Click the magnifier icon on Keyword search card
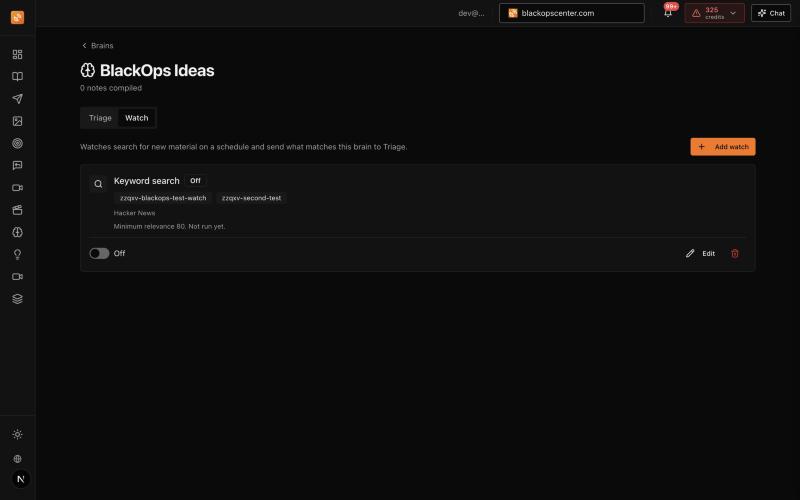The image size is (800, 500). pos(98,184)
